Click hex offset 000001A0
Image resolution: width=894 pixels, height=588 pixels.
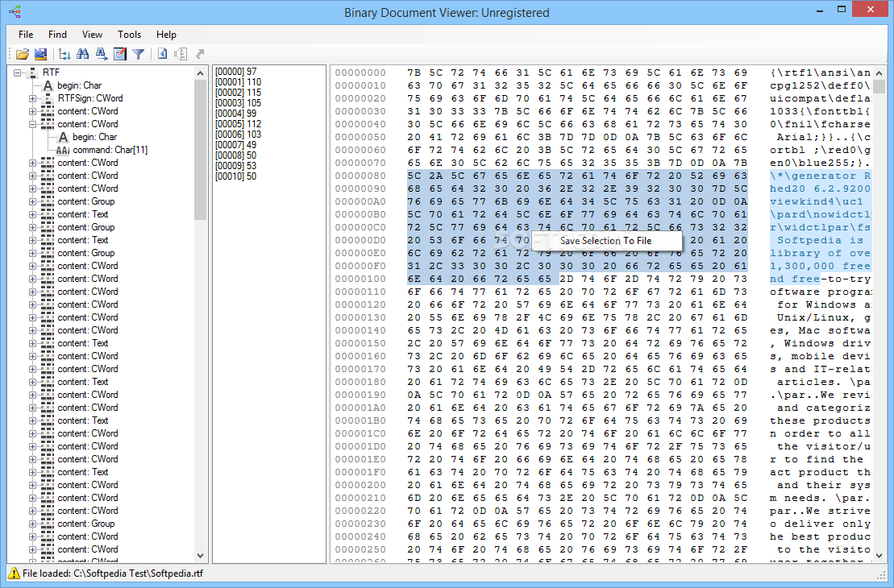coord(360,408)
